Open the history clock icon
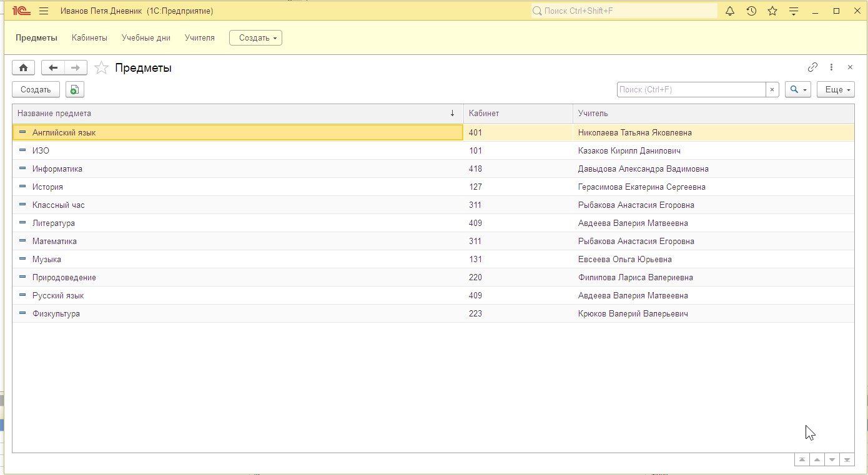 (751, 11)
